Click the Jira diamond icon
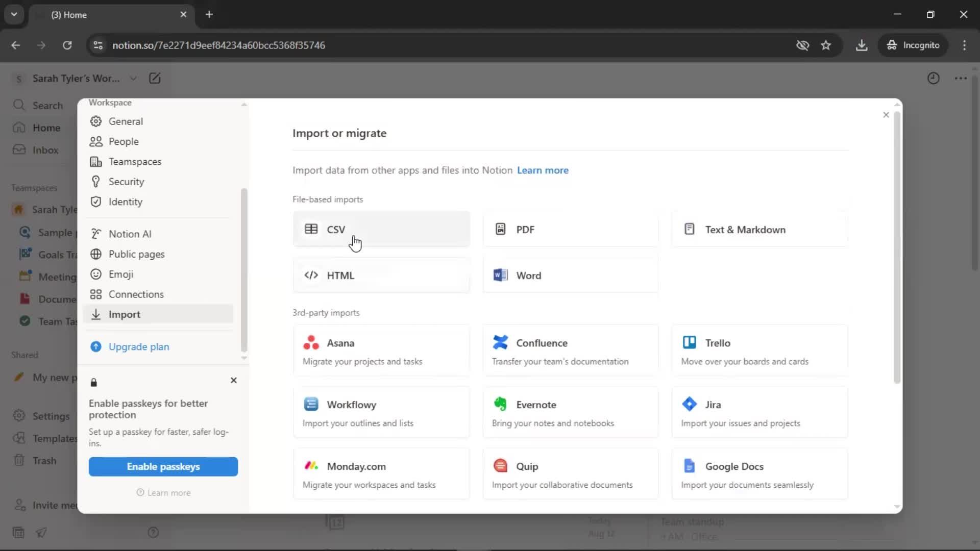 tap(689, 404)
